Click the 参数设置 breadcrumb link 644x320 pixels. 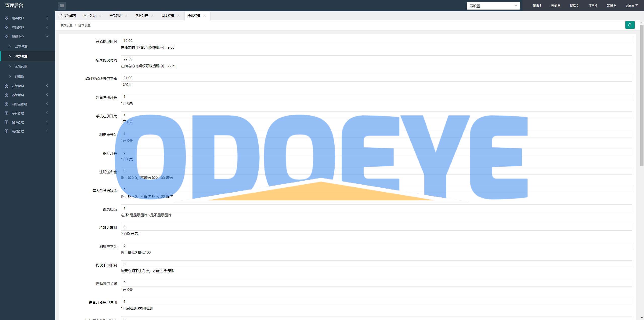coord(66,25)
